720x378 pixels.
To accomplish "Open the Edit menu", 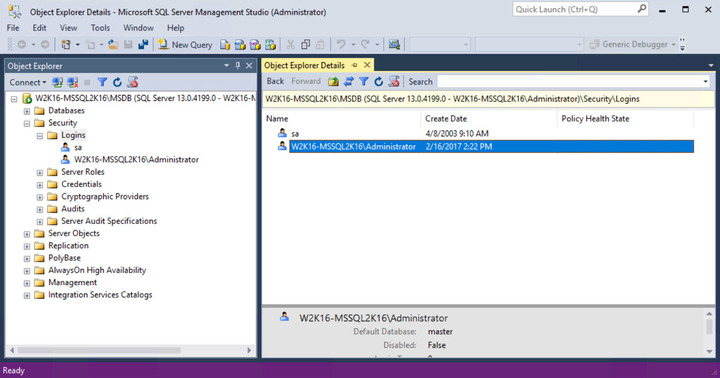I will coord(39,28).
